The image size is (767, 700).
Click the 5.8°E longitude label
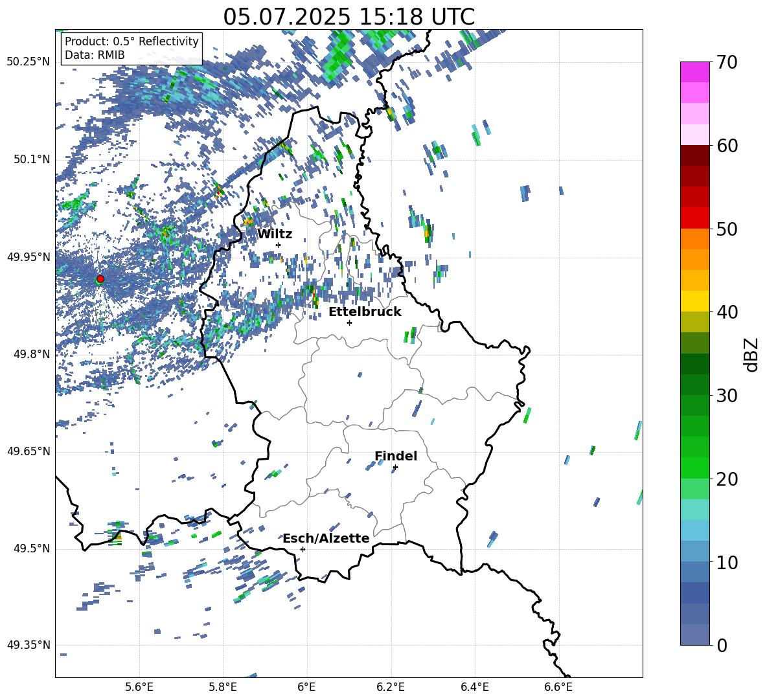pos(223,687)
